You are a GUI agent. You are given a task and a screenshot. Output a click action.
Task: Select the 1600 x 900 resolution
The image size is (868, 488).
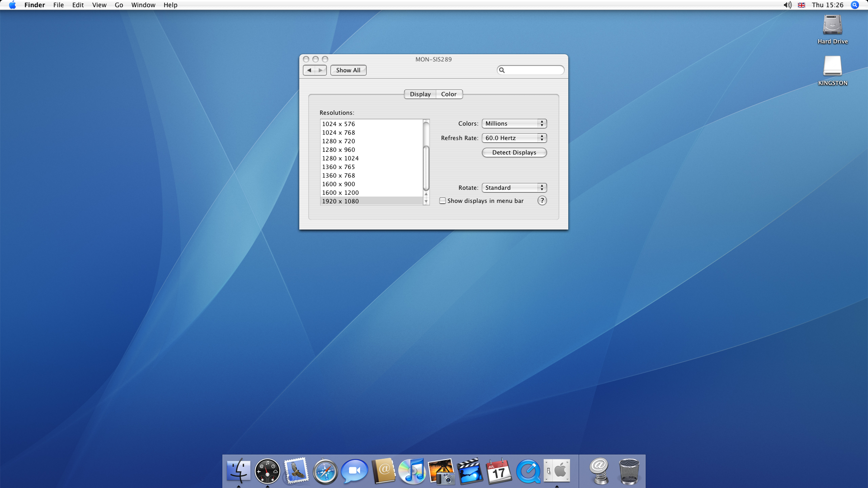click(x=339, y=184)
